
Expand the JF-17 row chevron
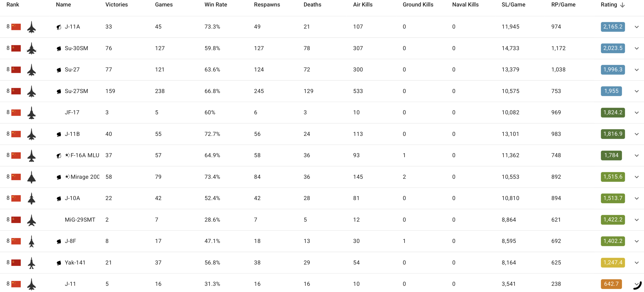[637, 113]
